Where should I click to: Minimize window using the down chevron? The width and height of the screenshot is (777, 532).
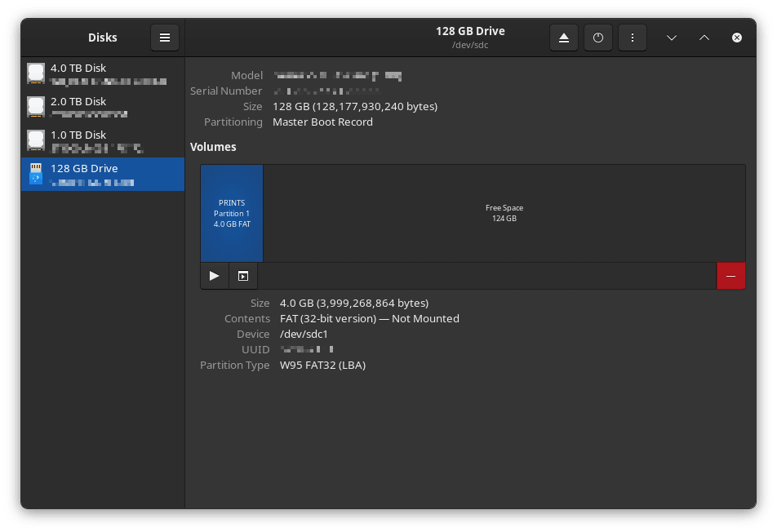[x=671, y=38]
